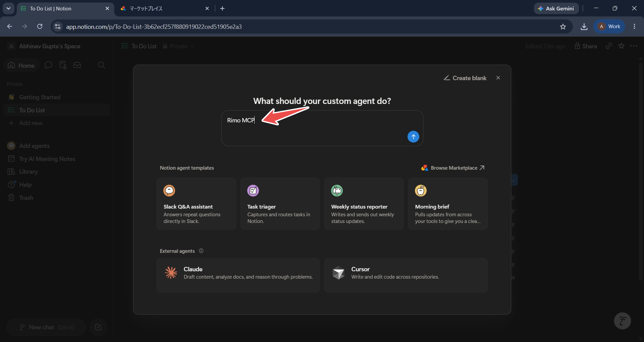Select the Task triager template
Image resolution: width=644 pixels, height=342 pixels.
click(x=280, y=204)
